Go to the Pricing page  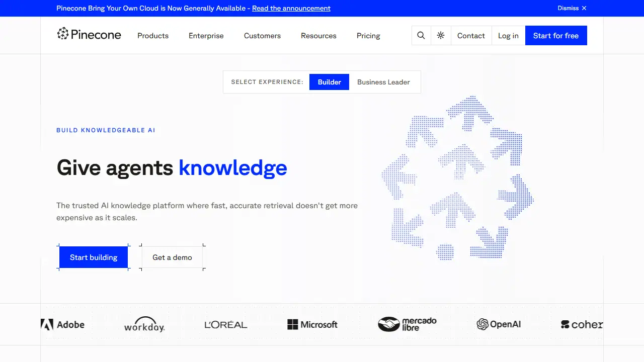pos(368,36)
